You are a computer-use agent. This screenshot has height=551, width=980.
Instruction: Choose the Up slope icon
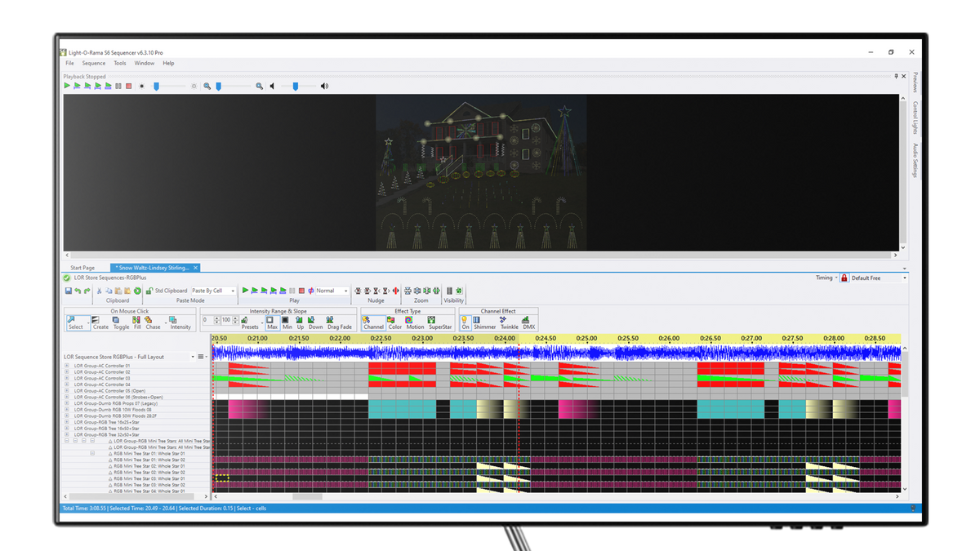click(300, 322)
